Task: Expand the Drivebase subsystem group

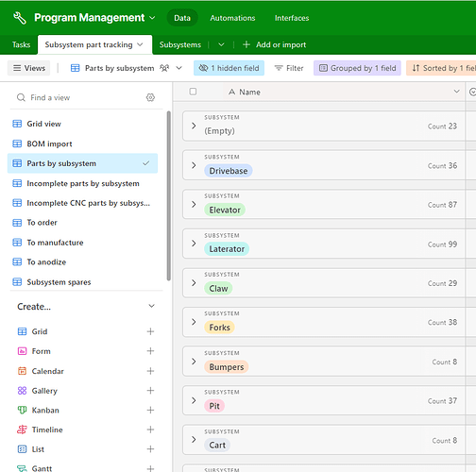Action: pos(194,165)
